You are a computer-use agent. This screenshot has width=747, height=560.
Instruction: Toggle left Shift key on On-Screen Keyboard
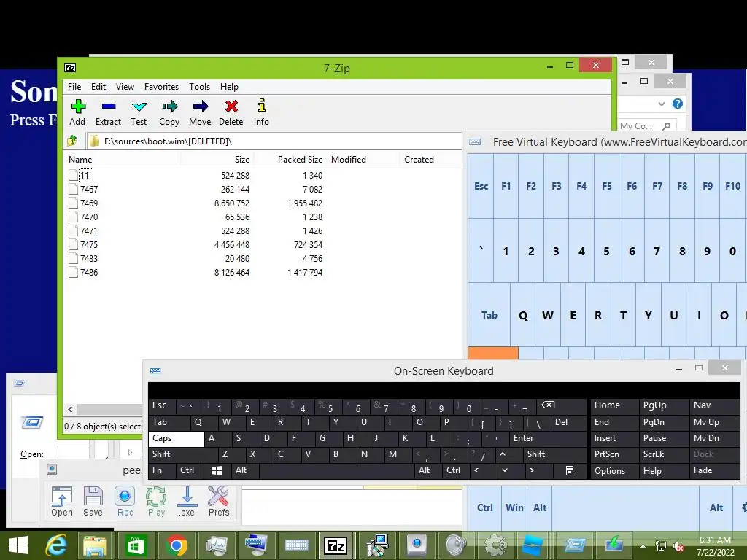tap(183, 454)
